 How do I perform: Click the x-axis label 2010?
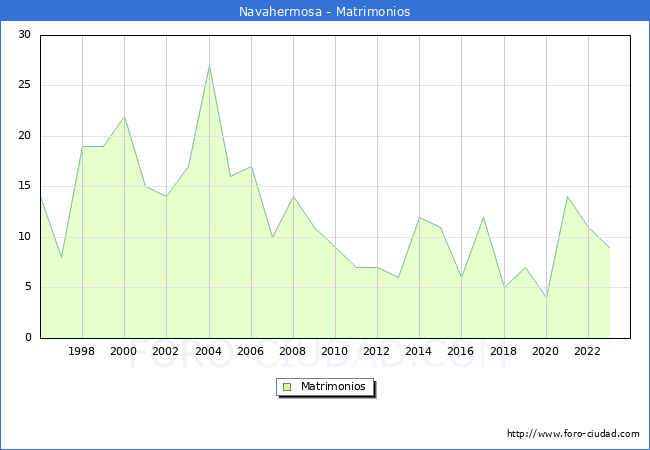coord(335,351)
